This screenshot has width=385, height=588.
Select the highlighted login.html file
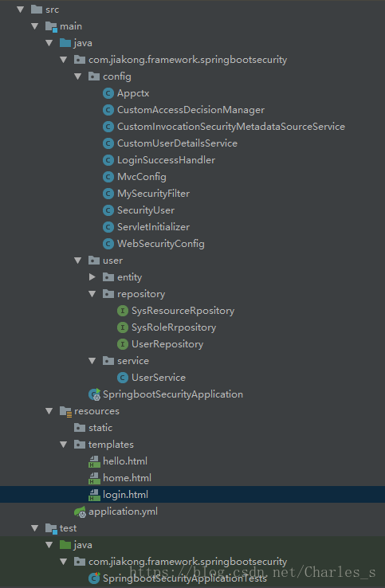pyautogui.click(x=125, y=495)
